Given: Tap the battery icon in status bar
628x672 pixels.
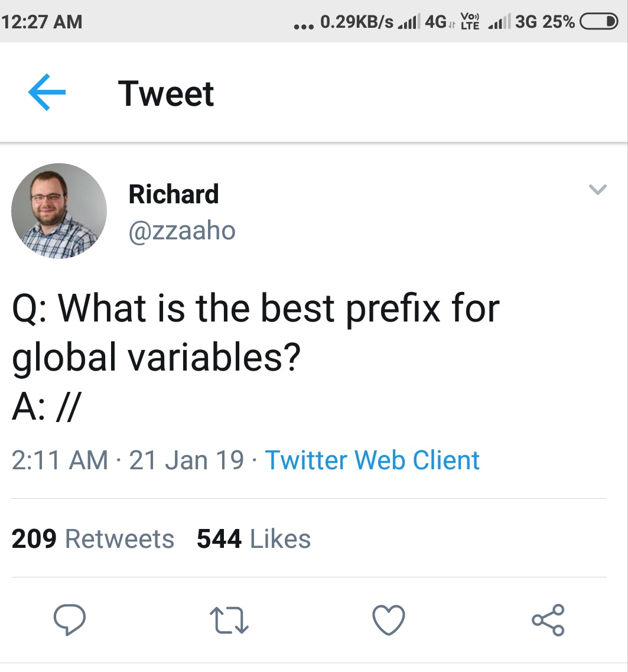Looking at the screenshot, I should 599,22.
